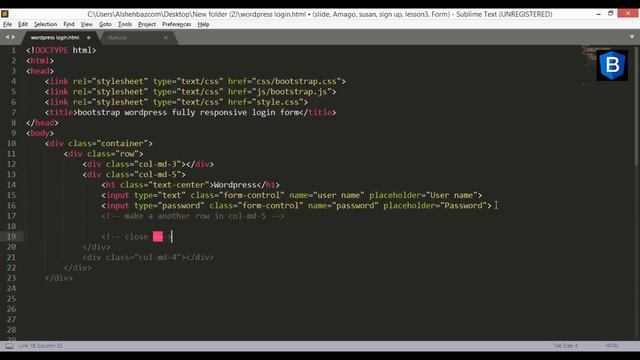Image resolution: width=640 pixels, height=360 pixels.
Task: Click the closing head tag on line 8
Action: click(42, 123)
